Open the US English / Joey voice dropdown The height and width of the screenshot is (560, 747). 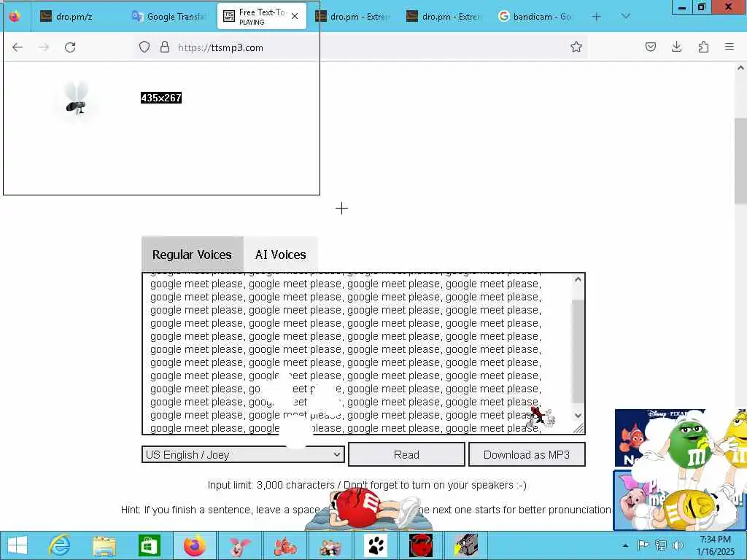[x=243, y=454]
